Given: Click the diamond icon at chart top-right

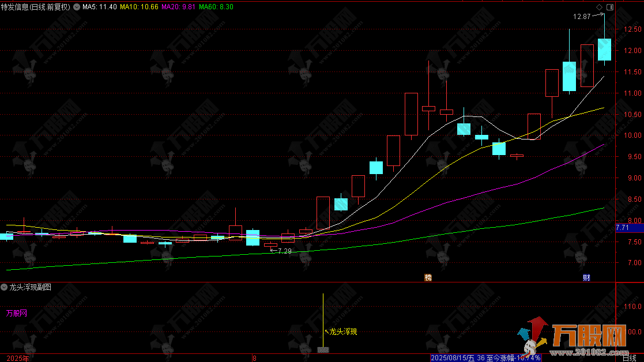Looking at the screenshot, I should point(599,7).
